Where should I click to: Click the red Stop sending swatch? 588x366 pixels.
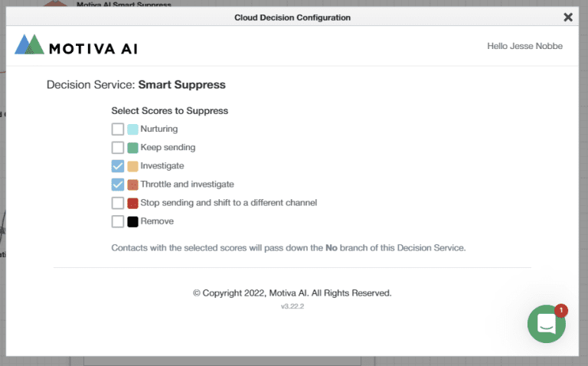(x=132, y=203)
